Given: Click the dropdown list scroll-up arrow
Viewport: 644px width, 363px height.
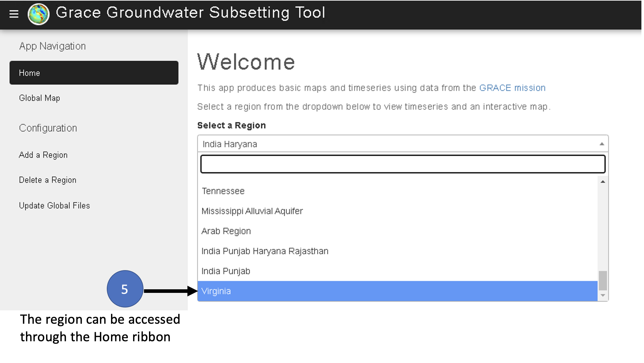Looking at the screenshot, I should point(603,181).
